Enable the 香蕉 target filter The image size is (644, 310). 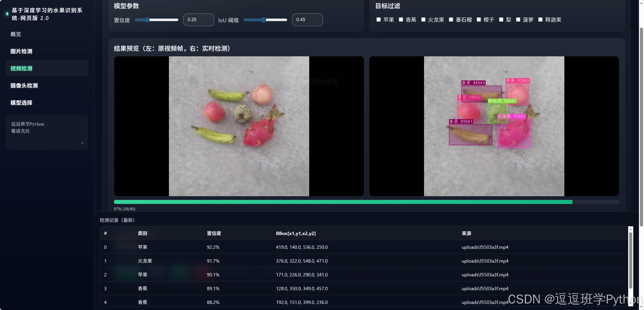(x=401, y=20)
